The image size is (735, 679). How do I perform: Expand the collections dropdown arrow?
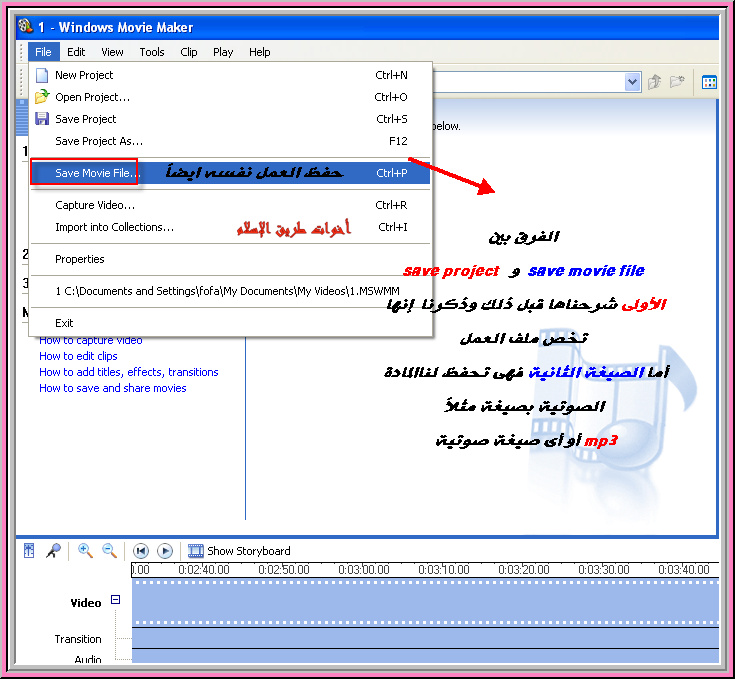(x=632, y=82)
